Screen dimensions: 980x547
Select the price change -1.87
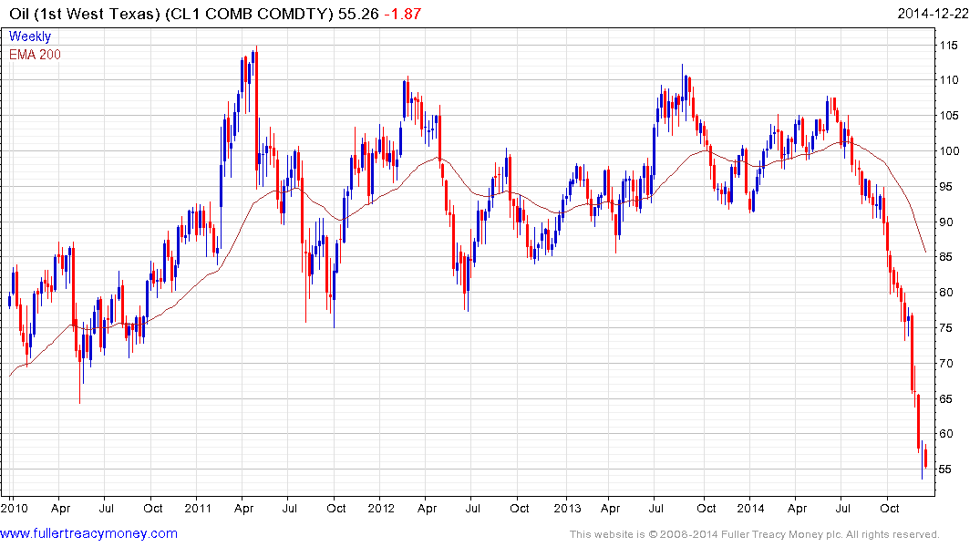coord(402,14)
